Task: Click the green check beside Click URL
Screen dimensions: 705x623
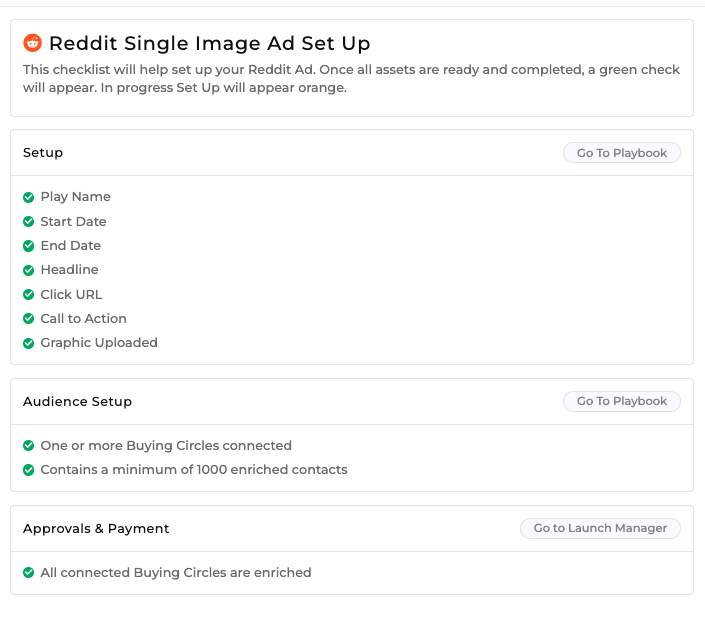Action: coord(28,294)
